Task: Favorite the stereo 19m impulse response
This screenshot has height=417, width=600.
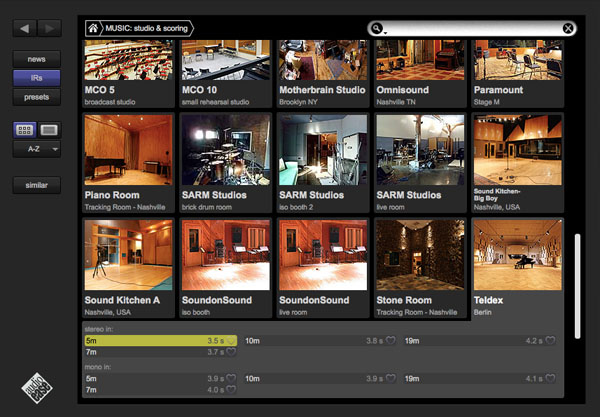Action: pyautogui.click(x=550, y=340)
